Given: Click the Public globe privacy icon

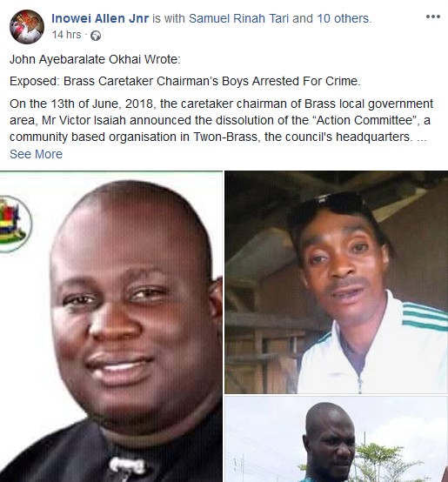Looking at the screenshot, I should (x=96, y=36).
